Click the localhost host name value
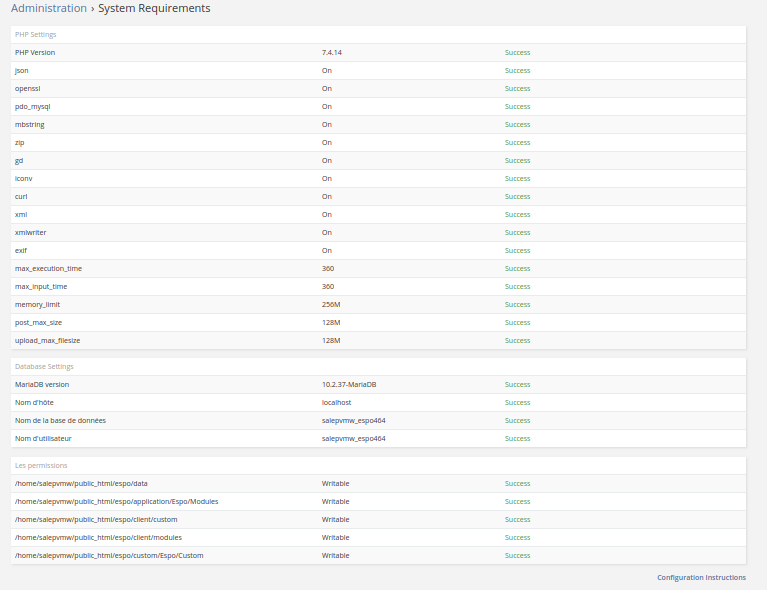The height and width of the screenshot is (590, 767). tap(336, 403)
